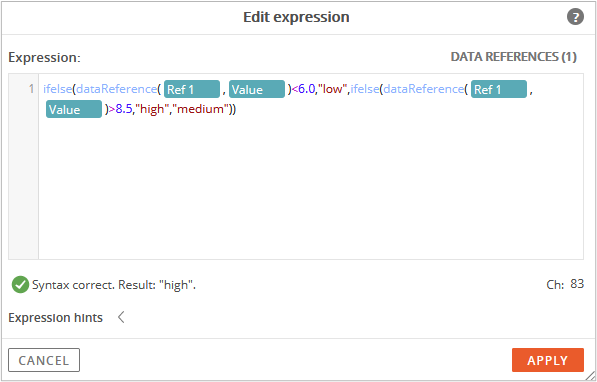This screenshot has height=382, width=597.
Task: Click the second dataReference function name
Action: 423,89
